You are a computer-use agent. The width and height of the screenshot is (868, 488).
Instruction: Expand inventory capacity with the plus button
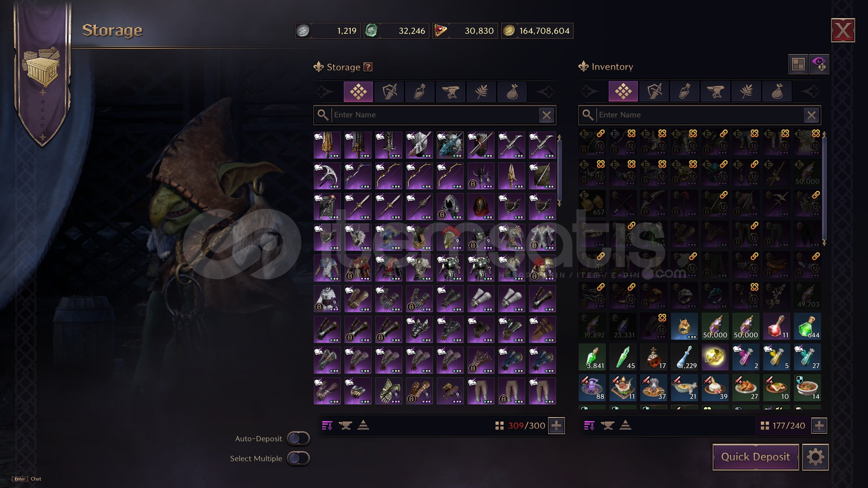[x=819, y=425]
